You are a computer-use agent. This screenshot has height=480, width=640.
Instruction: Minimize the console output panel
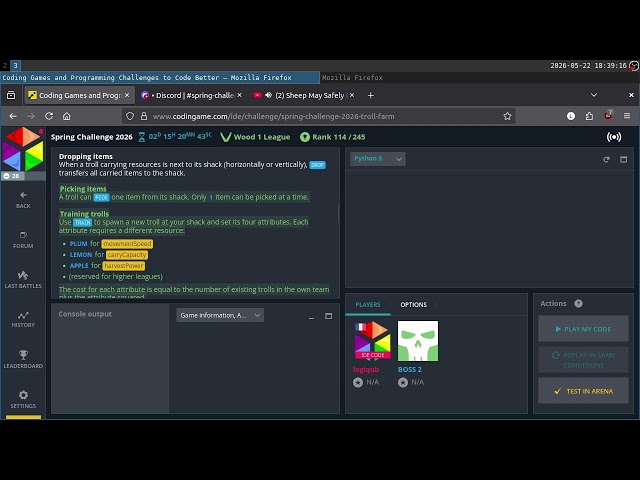[x=311, y=316]
